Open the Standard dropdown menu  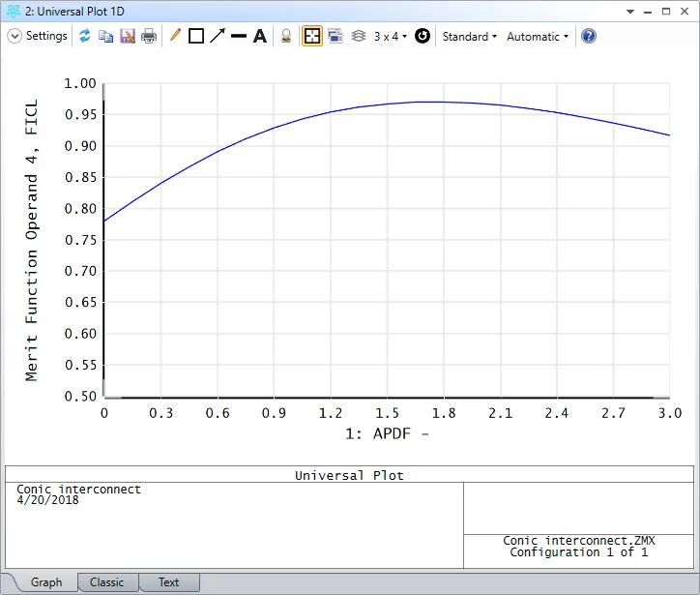pos(469,36)
